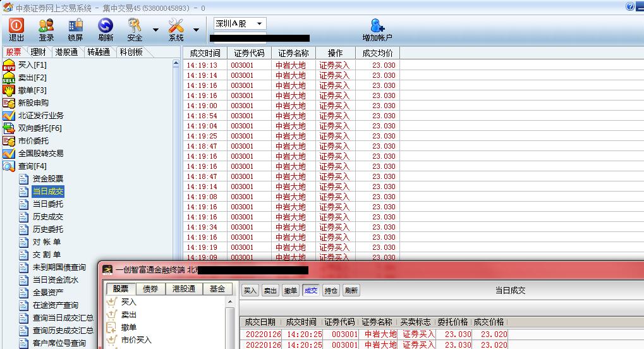The image size is (644, 349).
Task: Switch to the 转融通 tab
Action: 99,52
